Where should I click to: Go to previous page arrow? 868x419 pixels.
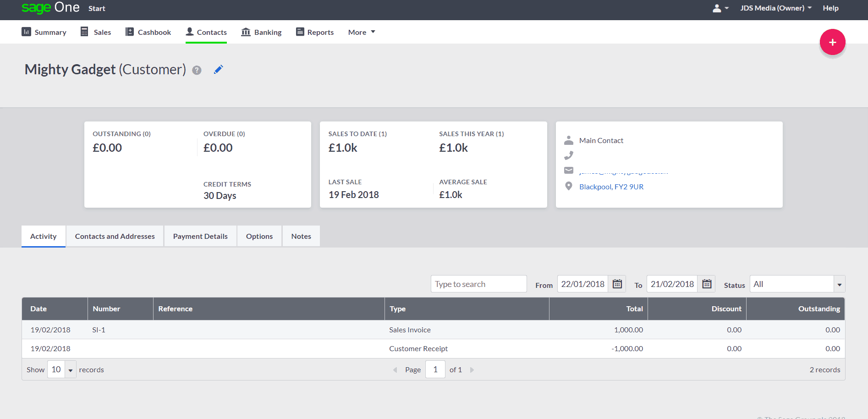coord(395,370)
